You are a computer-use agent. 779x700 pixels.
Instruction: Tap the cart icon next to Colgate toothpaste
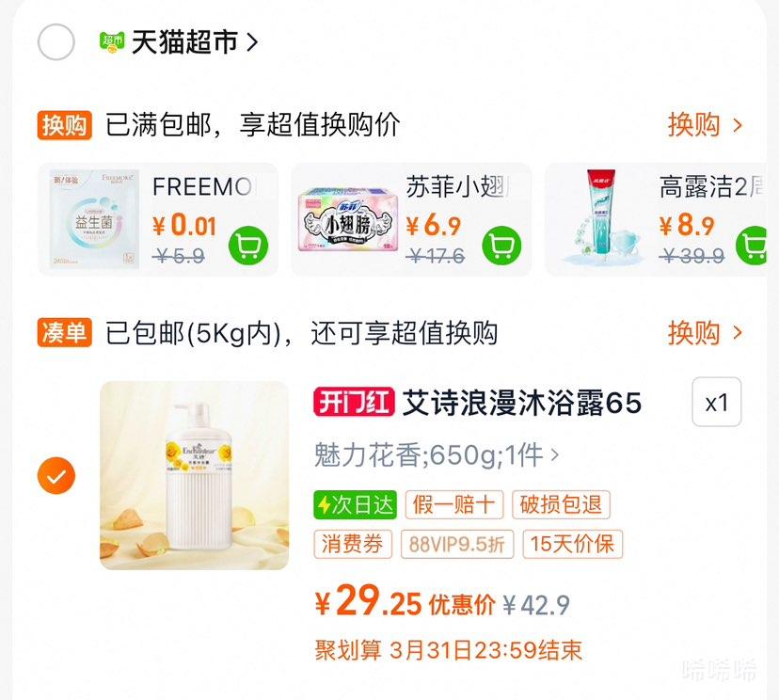(755, 246)
